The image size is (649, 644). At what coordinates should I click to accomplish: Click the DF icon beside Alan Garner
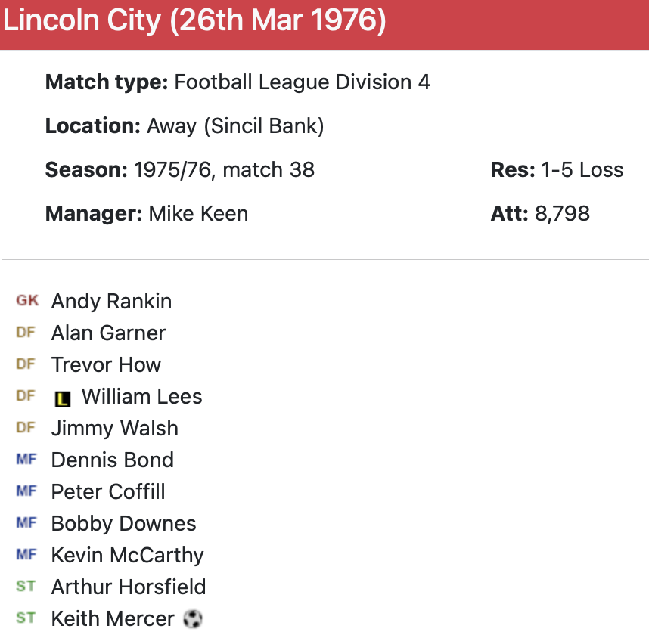pos(26,333)
